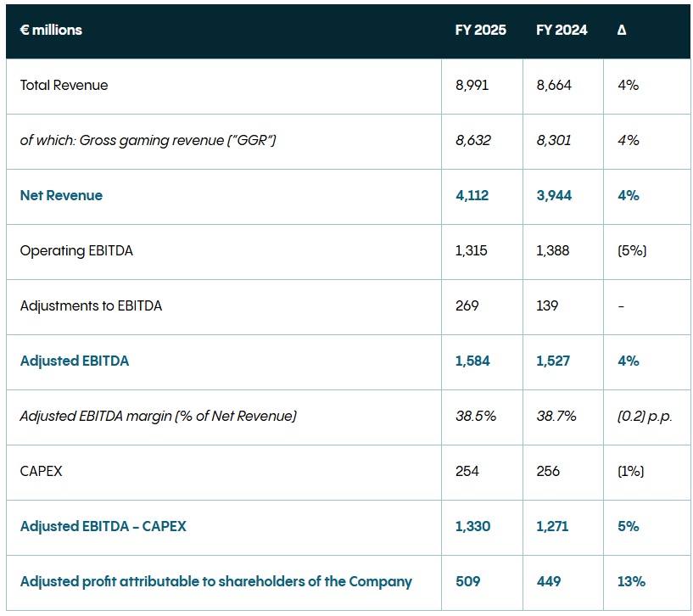Click the Δ column header
Viewport: 693px width, 616px height.
[x=622, y=30]
